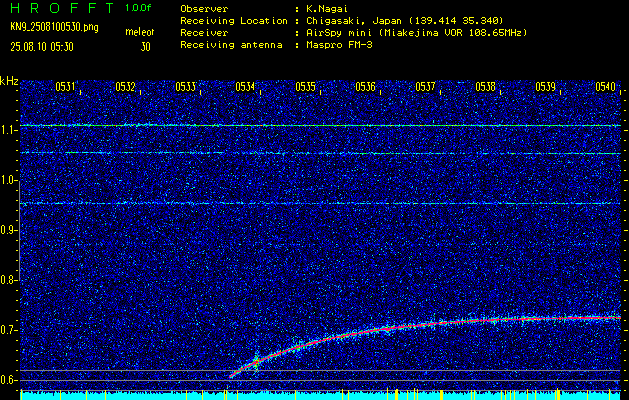The height and width of the screenshot is (400, 629).
Task: Click the 0536 time marker
Action: pyautogui.click(x=365, y=87)
